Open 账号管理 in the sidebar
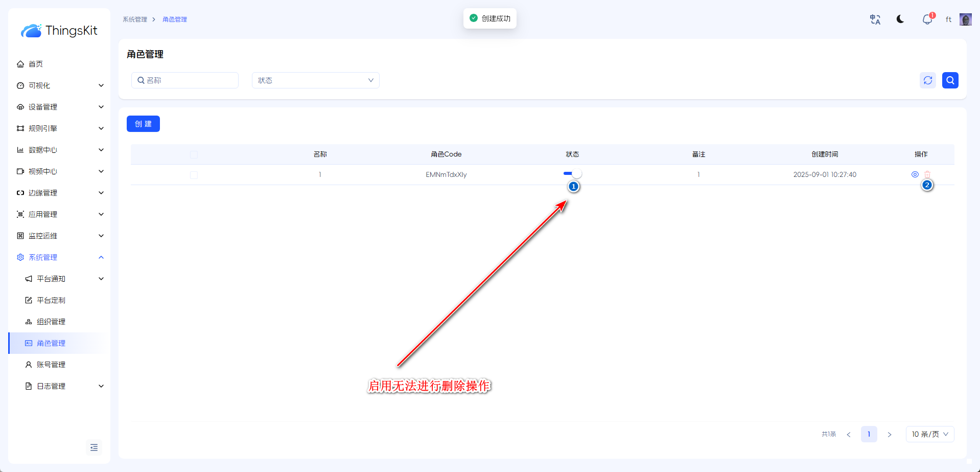Screen dimensions: 980x472 51,365
